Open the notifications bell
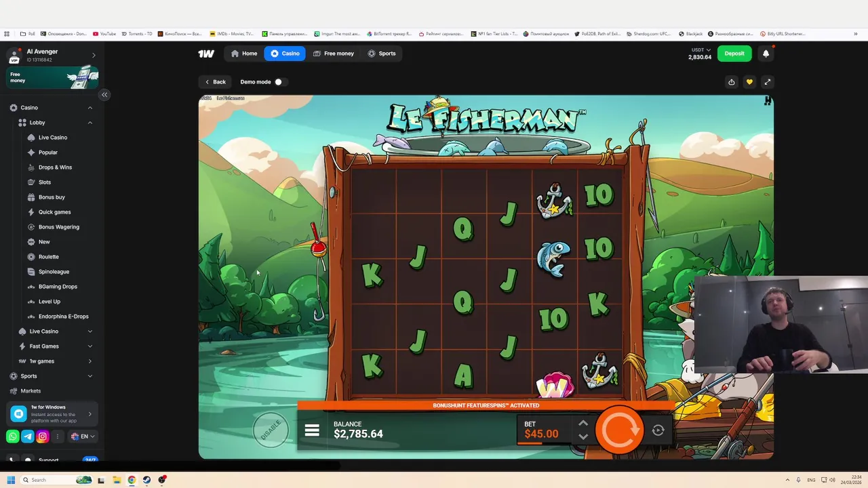Screen dimensions: 868x488 (x=766, y=54)
